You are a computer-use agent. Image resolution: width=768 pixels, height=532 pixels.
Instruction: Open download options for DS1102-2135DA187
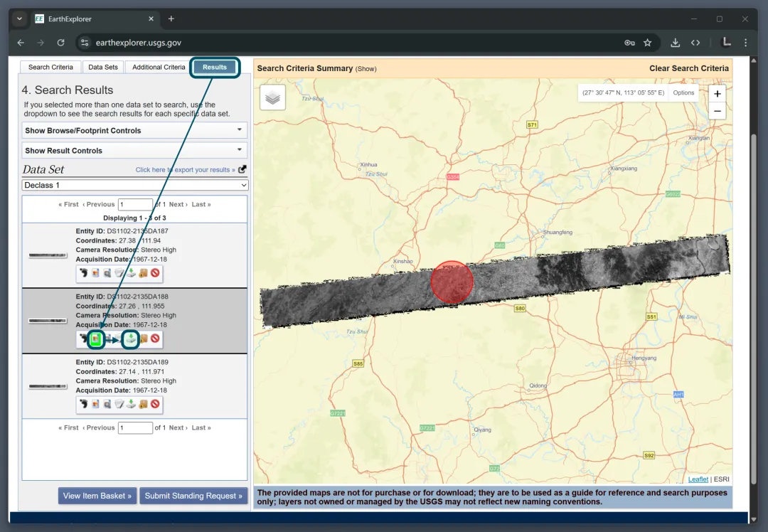tap(131, 273)
